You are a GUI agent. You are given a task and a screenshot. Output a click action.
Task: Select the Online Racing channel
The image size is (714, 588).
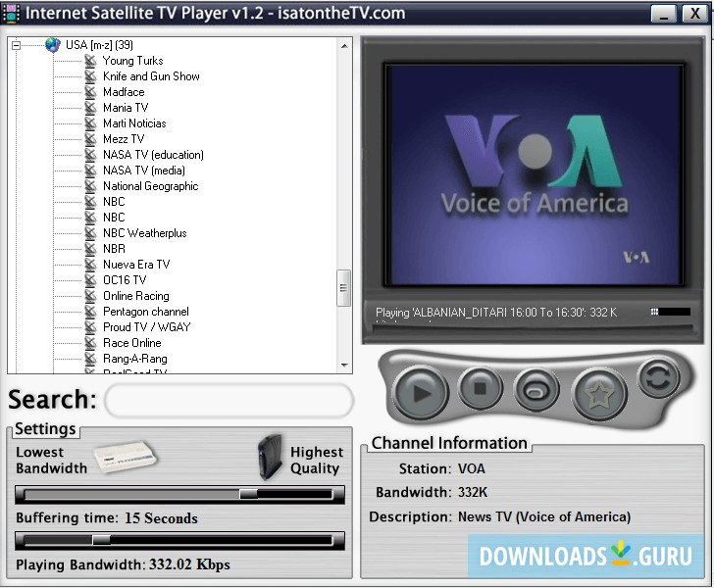[x=135, y=296]
